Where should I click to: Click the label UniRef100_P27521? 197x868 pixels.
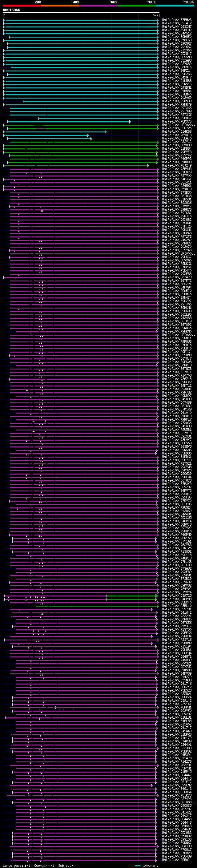click(x=177, y=464)
